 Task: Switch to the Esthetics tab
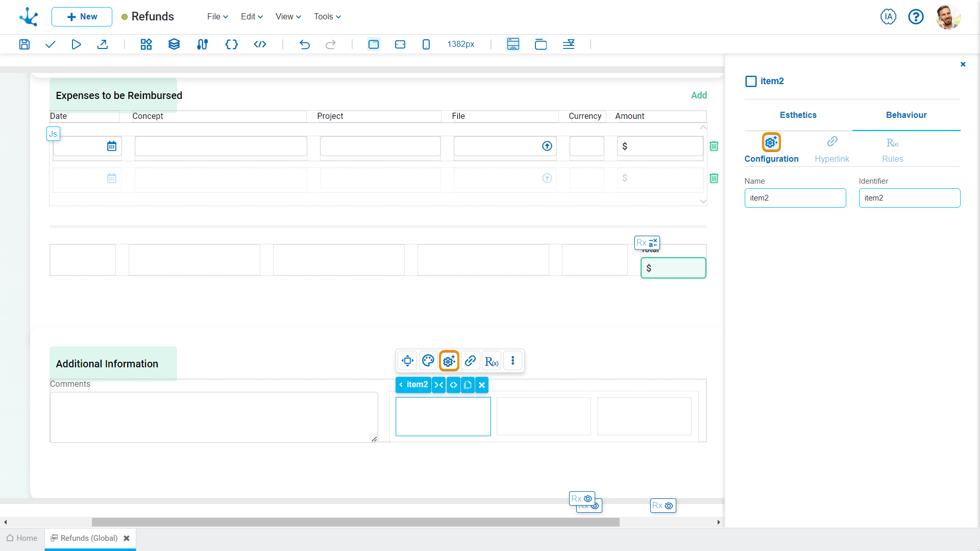pos(798,115)
